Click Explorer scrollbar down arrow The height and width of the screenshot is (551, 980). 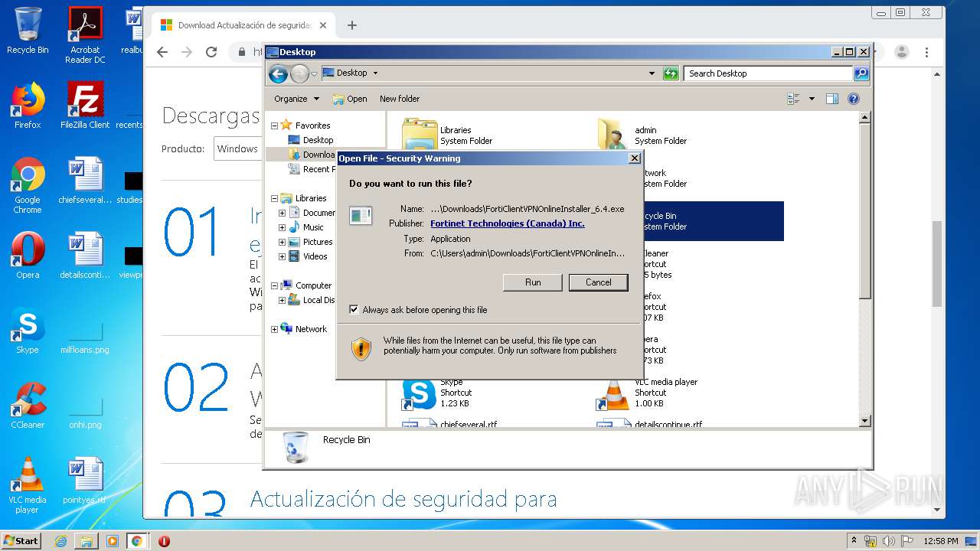coord(864,421)
